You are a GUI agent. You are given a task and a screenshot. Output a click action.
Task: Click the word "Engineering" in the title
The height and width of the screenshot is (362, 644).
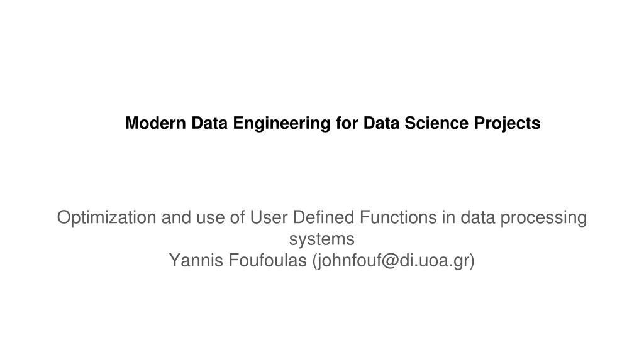pos(281,123)
